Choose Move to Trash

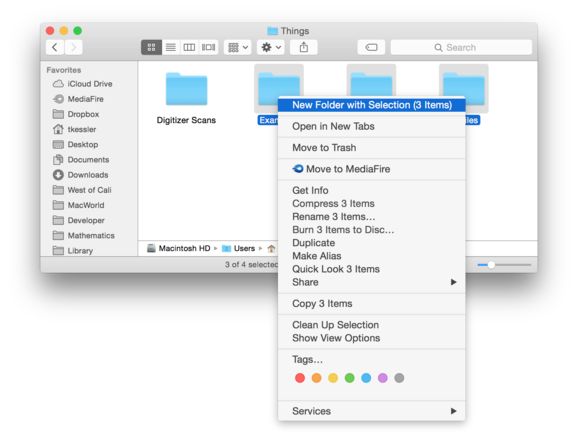pos(371,148)
